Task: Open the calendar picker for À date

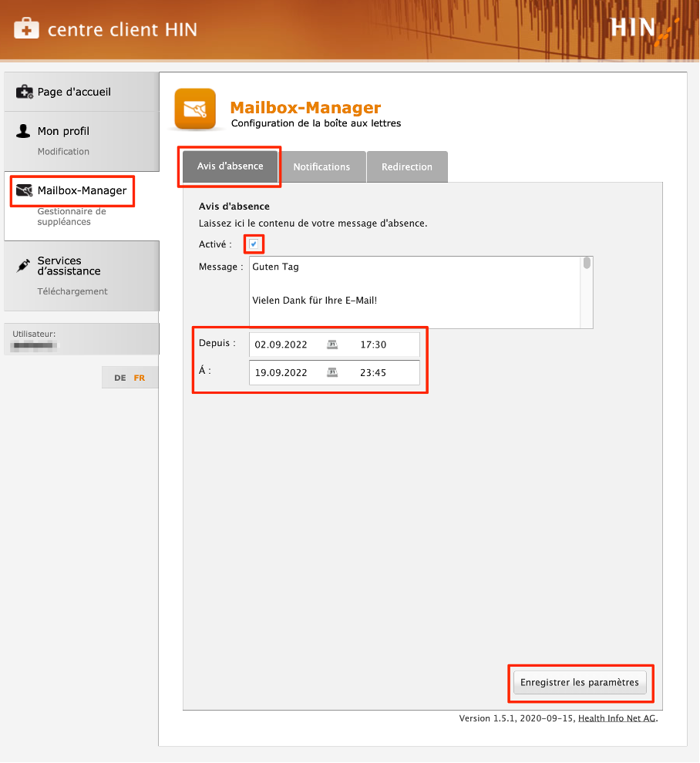Action: pyautogui.click(x=332, y=372)
